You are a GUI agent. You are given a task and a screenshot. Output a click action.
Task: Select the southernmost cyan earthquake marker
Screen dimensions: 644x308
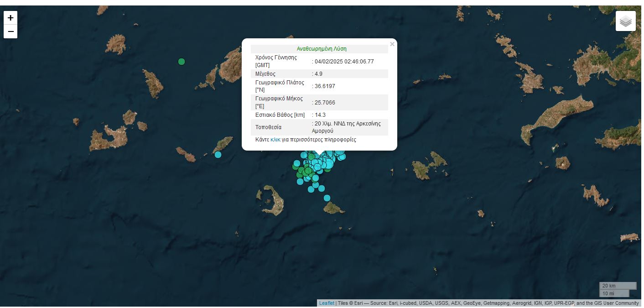(327, 198)
